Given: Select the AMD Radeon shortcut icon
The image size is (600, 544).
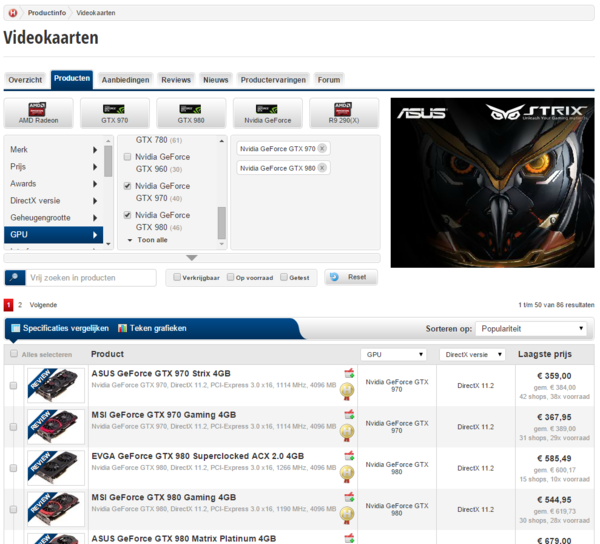Looking at the screenshot, I should [37, 109].
